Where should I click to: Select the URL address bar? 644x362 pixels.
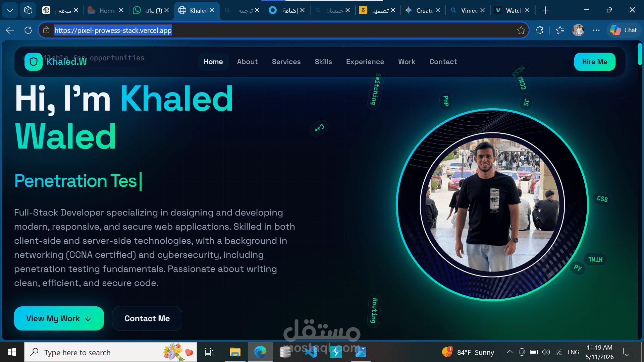tap(283, 30)
